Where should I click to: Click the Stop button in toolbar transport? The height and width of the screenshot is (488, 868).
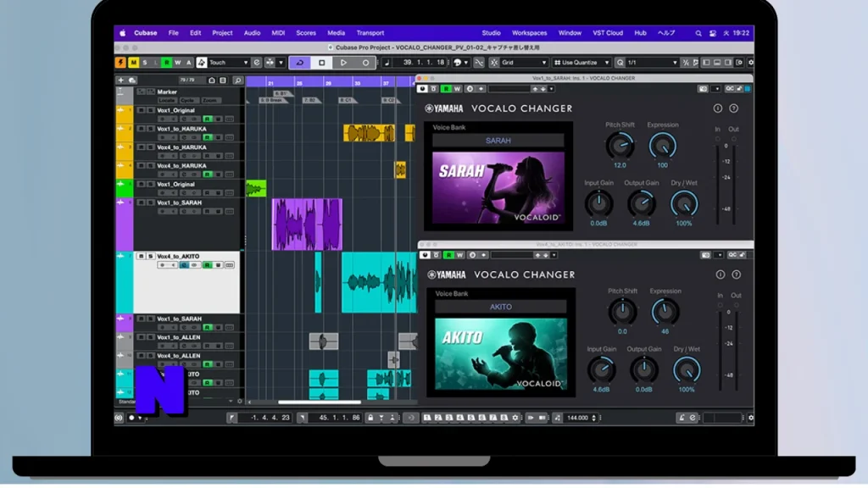tap(321, 63)
